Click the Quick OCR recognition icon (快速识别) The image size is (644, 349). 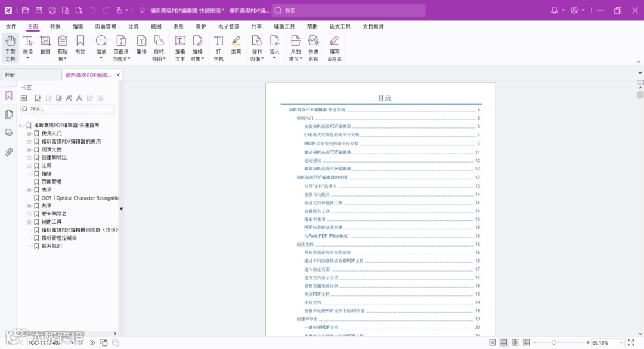point(314,48)
